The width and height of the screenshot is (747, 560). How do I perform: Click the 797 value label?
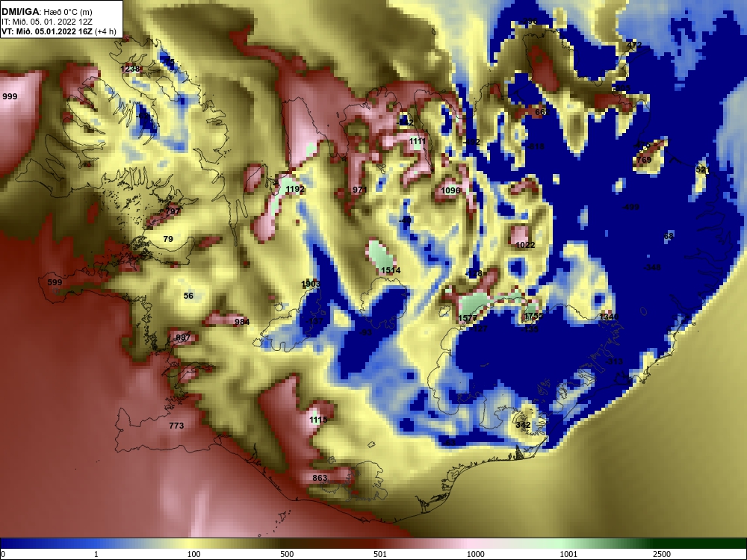(x=173, y=212)
